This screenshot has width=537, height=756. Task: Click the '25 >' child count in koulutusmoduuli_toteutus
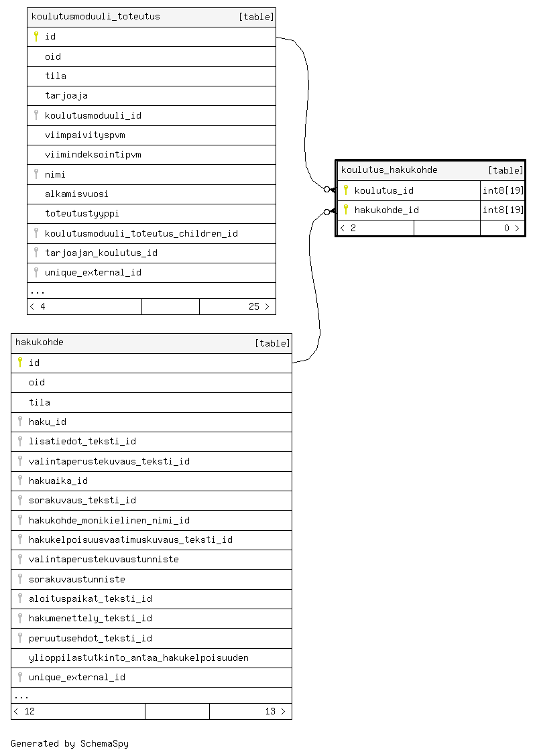tap(259, 306)
